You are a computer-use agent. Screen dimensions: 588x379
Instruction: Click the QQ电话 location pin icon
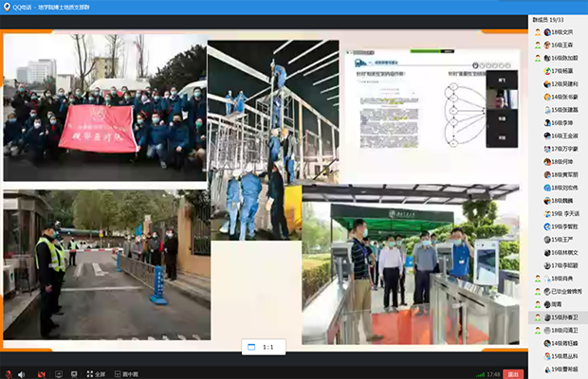[8, 7]
